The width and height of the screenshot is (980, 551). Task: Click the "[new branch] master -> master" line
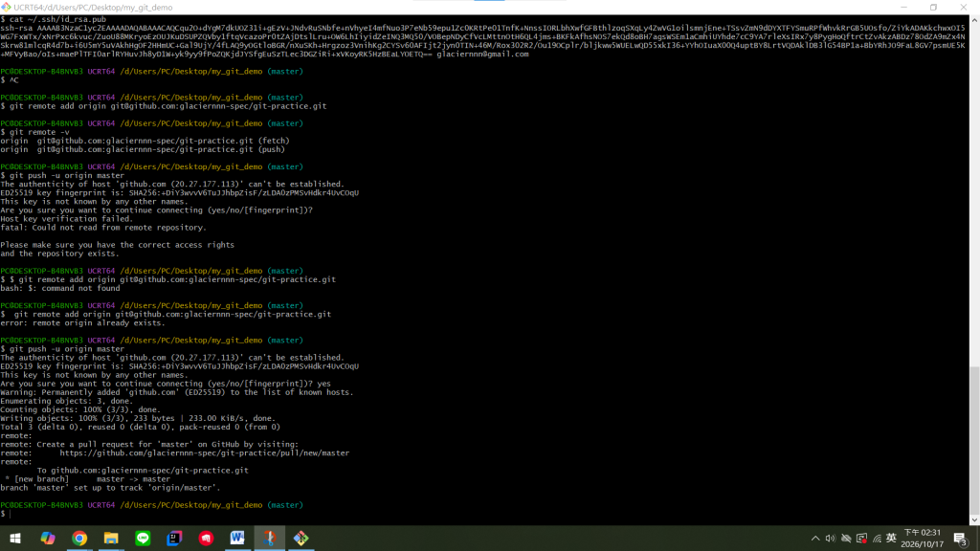coord(87,480)
